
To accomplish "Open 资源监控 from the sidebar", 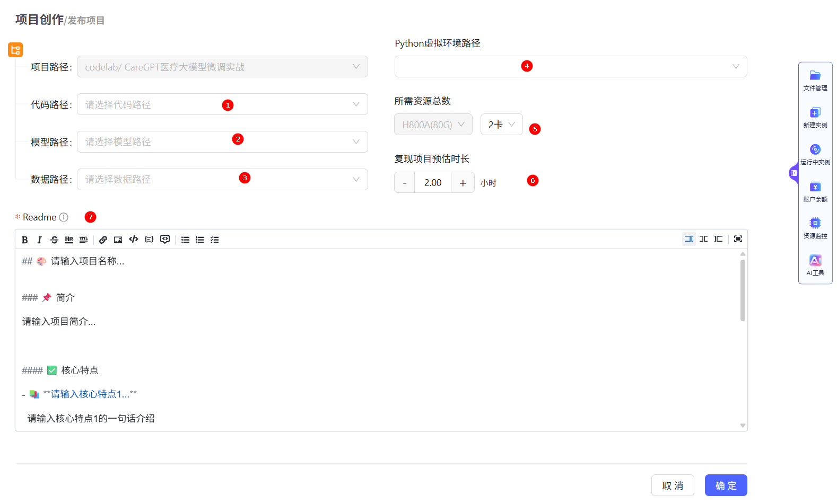I will coord(815,228).
